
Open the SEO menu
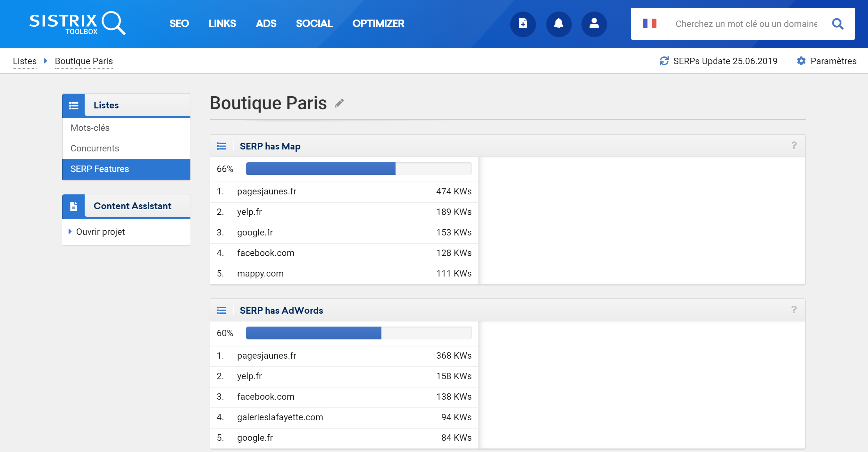179,23
